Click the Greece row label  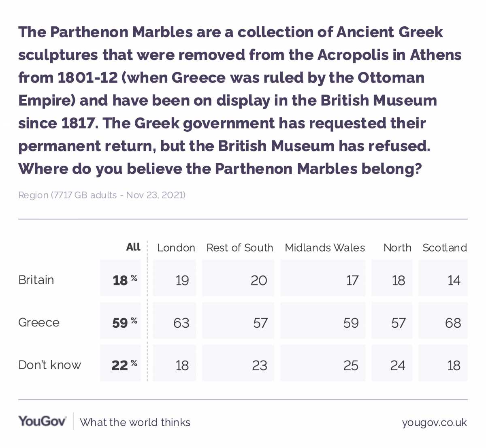[x=39, y=322]
